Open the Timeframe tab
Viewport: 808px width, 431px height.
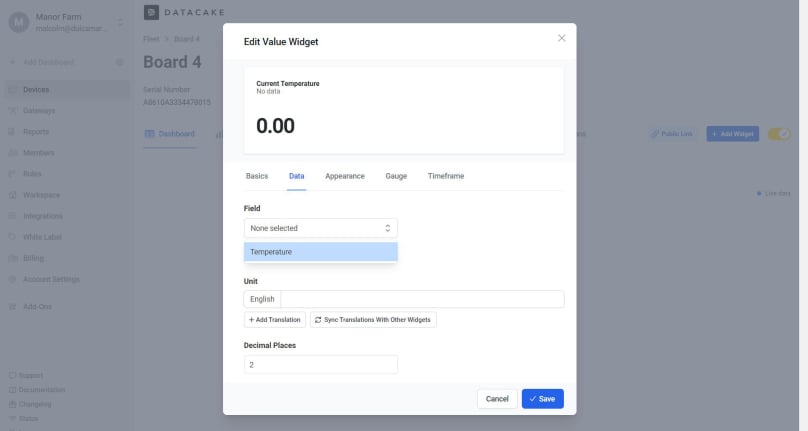pos(445,176)
